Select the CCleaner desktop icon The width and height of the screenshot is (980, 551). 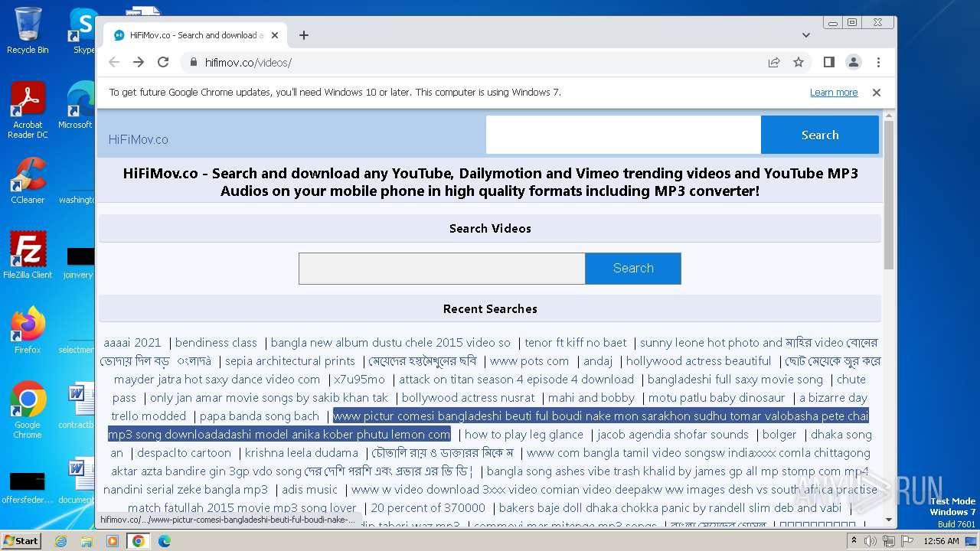click(x=28, y=181)
